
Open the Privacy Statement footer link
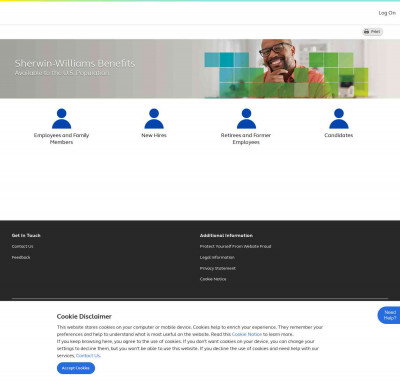click(x=218, y=268)
